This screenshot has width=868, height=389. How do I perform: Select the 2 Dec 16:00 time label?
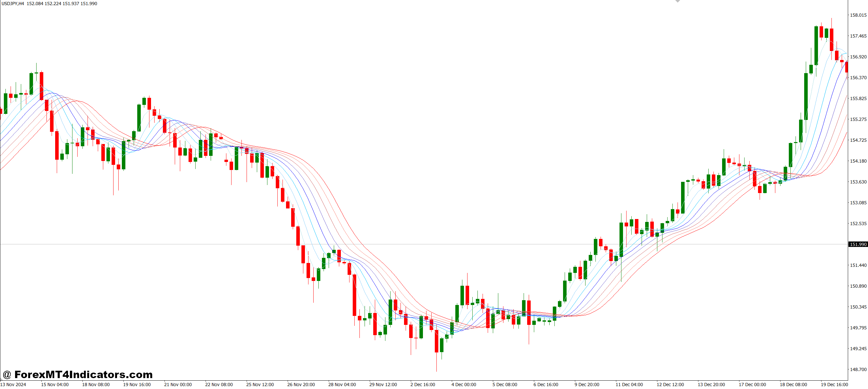(x=423, y=385)
